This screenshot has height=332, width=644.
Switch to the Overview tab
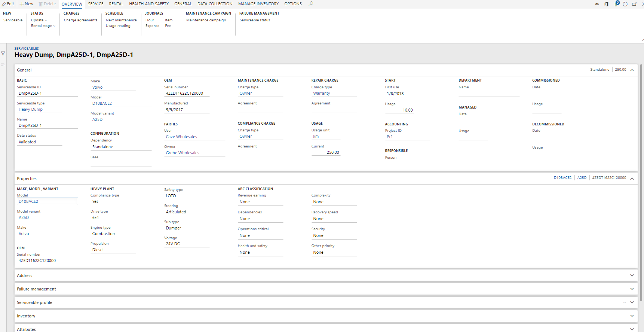coord(72,4)
